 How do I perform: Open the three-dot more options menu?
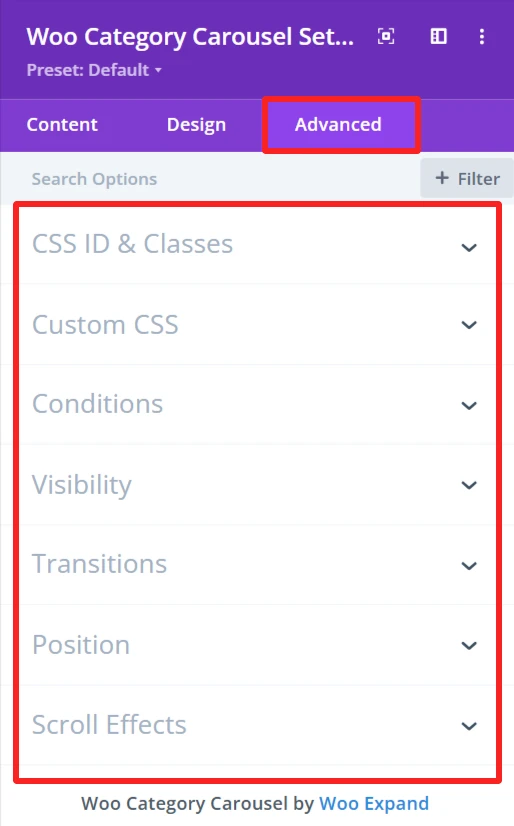482,36
